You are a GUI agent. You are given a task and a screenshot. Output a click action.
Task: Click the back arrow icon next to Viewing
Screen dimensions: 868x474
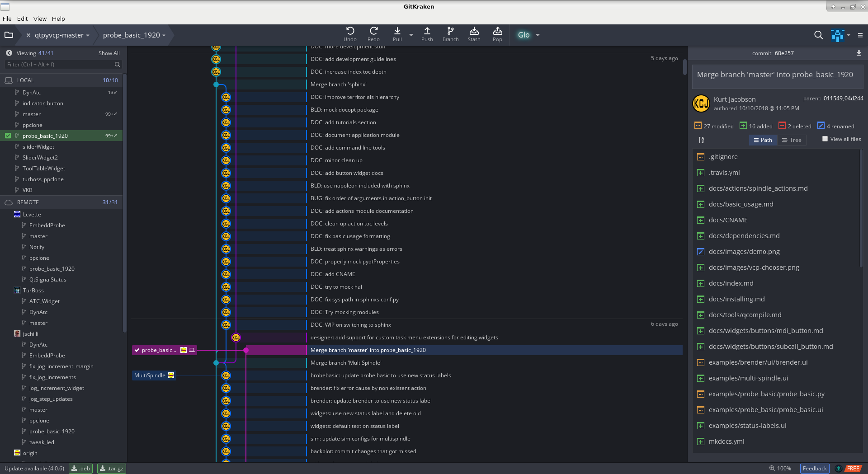(9, 53)
